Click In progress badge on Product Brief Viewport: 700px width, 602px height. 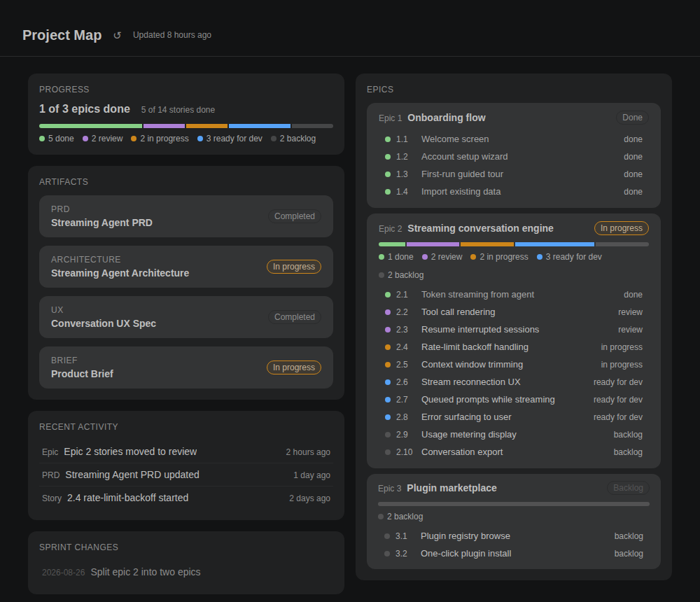(294, 367)
